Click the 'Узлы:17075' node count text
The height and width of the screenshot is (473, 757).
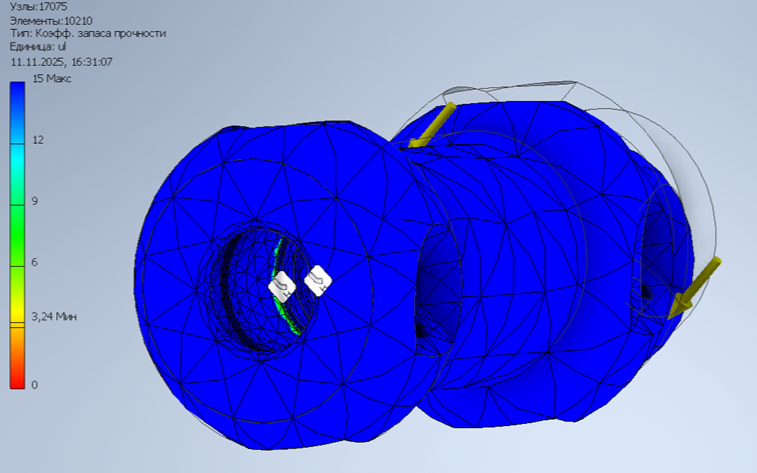pos(35,6)
